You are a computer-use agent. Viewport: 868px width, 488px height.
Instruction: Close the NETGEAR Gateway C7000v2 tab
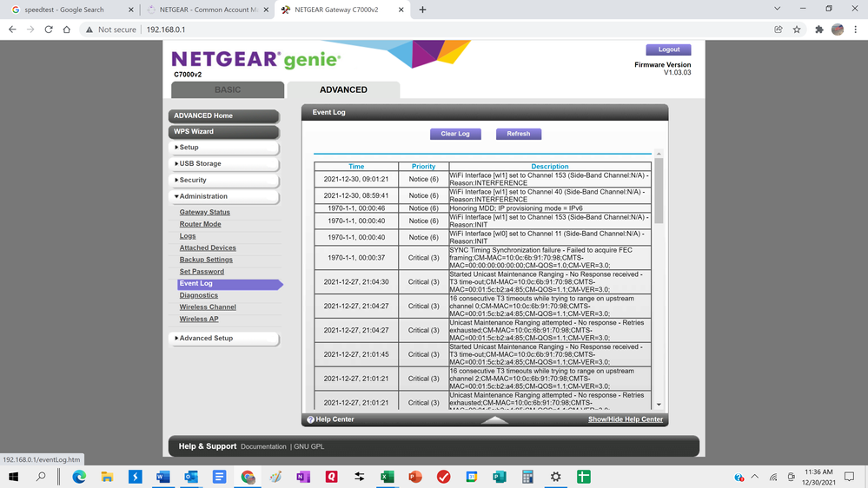pyautogui.click(x=401, y=10)
